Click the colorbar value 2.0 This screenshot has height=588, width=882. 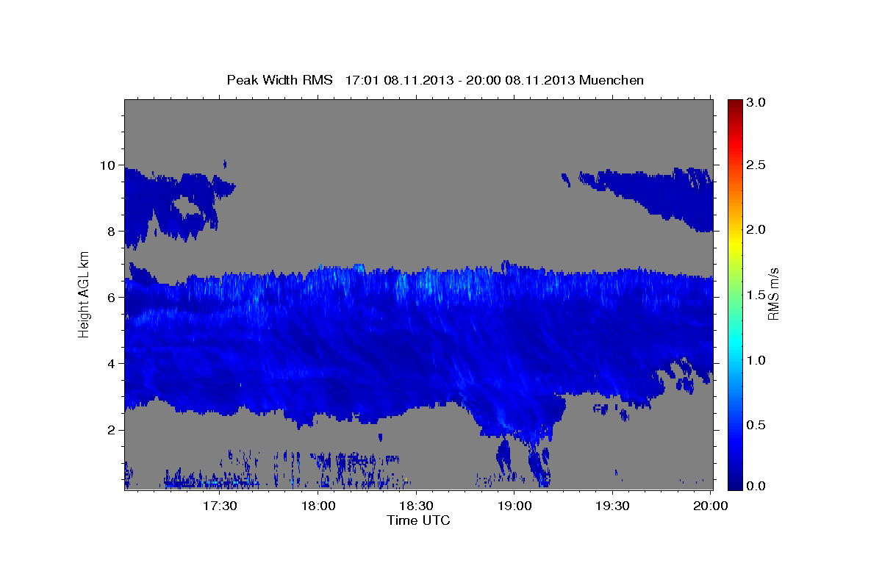(x=756, y=229)
